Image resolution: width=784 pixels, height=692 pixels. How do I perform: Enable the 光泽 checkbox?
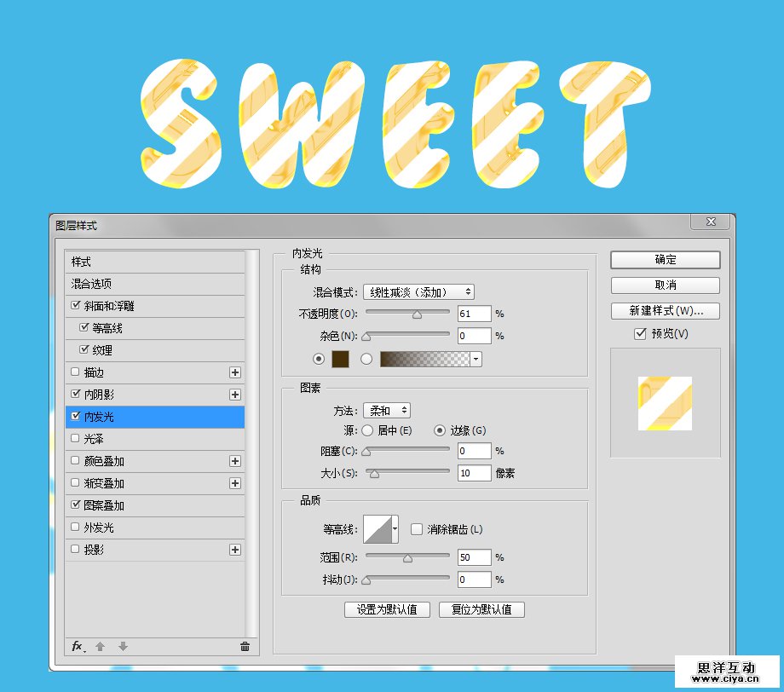[75, 438]
